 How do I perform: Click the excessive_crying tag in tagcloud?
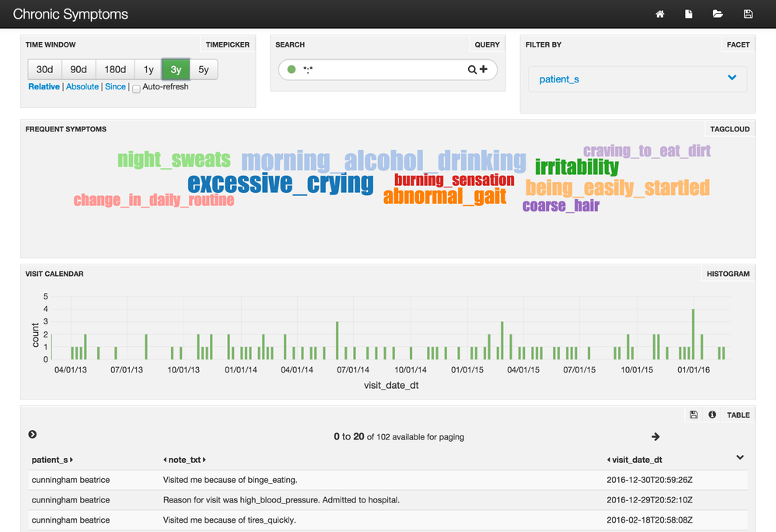pos(281,183)
